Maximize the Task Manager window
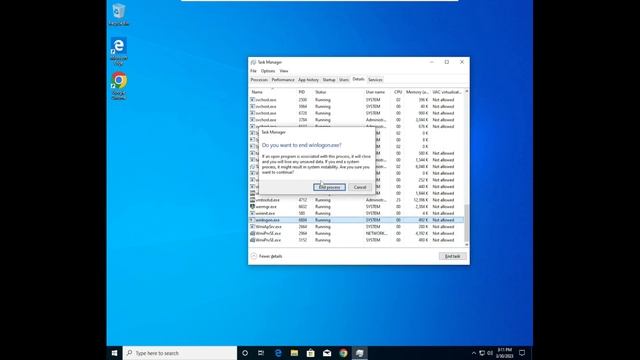This screenshot has height=360, width=640. coord(447,62)
